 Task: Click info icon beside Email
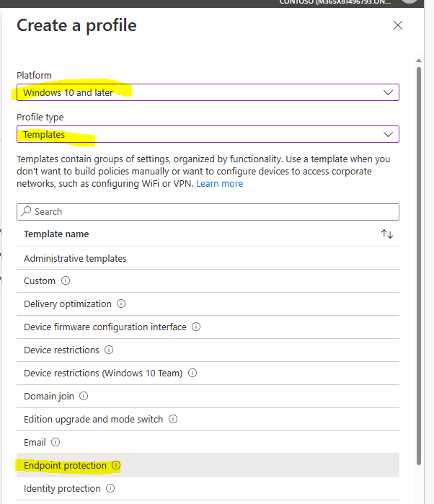[56, 442]
